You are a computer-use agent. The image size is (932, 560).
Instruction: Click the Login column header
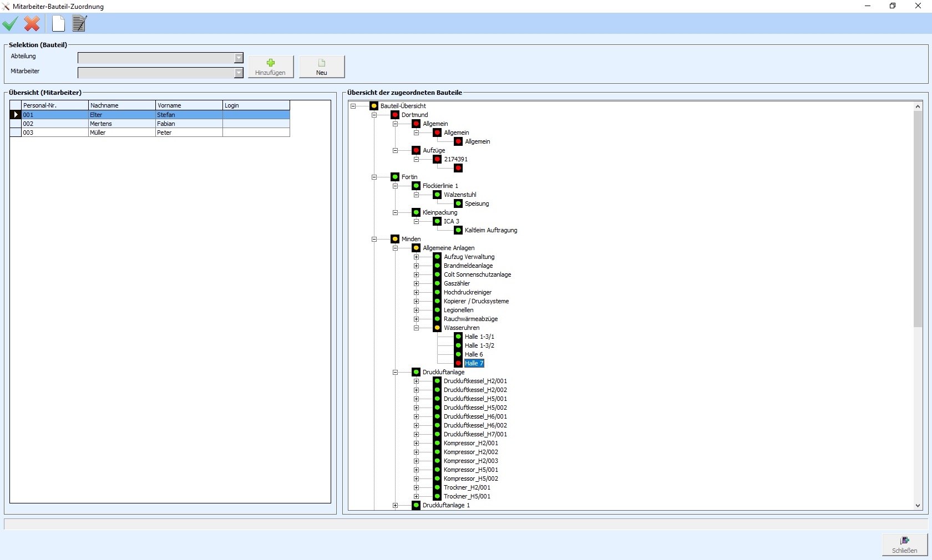[256, 105]
